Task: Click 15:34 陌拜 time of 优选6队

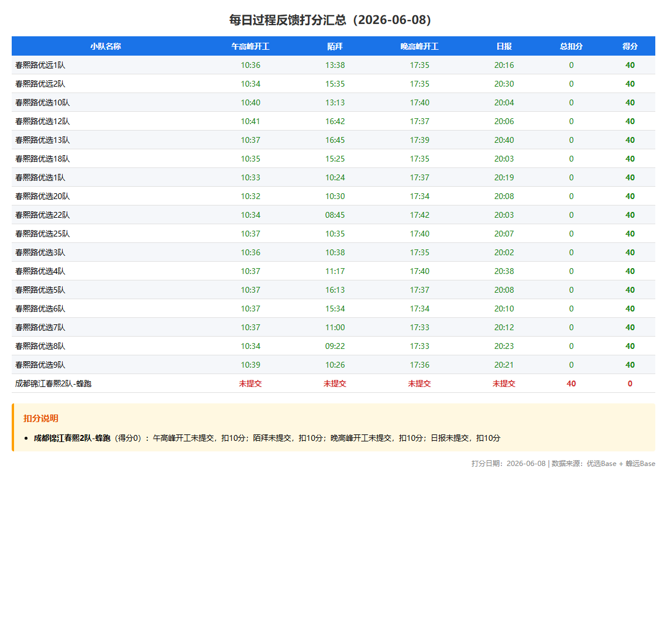Action: click(x=335, y=309)
